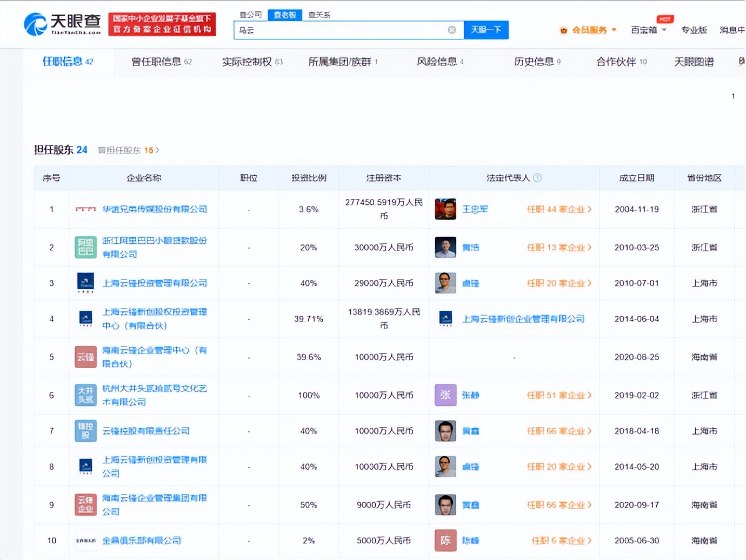Open the 会员服务 dropdown
The height and width of the screenshot is (560, 746).
click(x=589, y=30)
